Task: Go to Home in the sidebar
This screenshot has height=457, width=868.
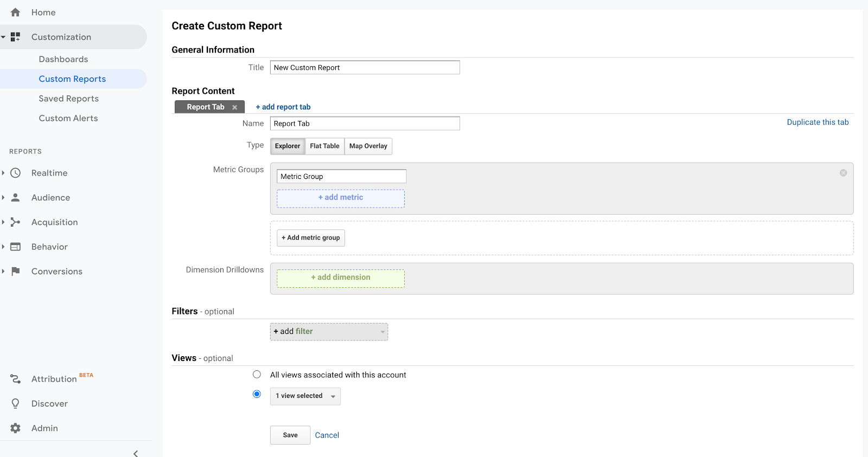Action: (43, 12)
